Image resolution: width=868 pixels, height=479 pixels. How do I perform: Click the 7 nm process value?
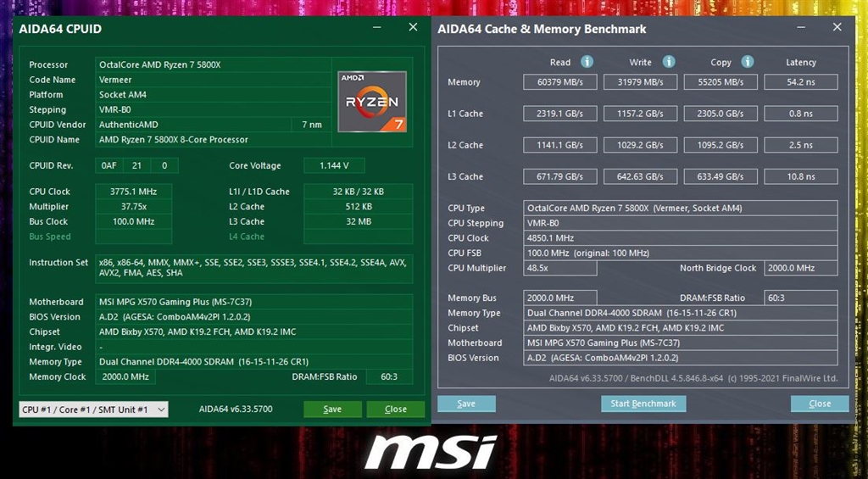(312, 125)
